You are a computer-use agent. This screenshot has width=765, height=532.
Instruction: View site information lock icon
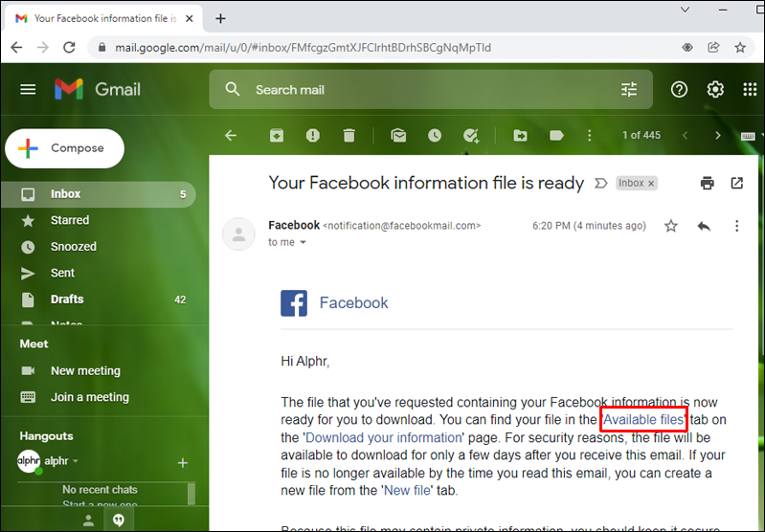click(x=101, y=47)
